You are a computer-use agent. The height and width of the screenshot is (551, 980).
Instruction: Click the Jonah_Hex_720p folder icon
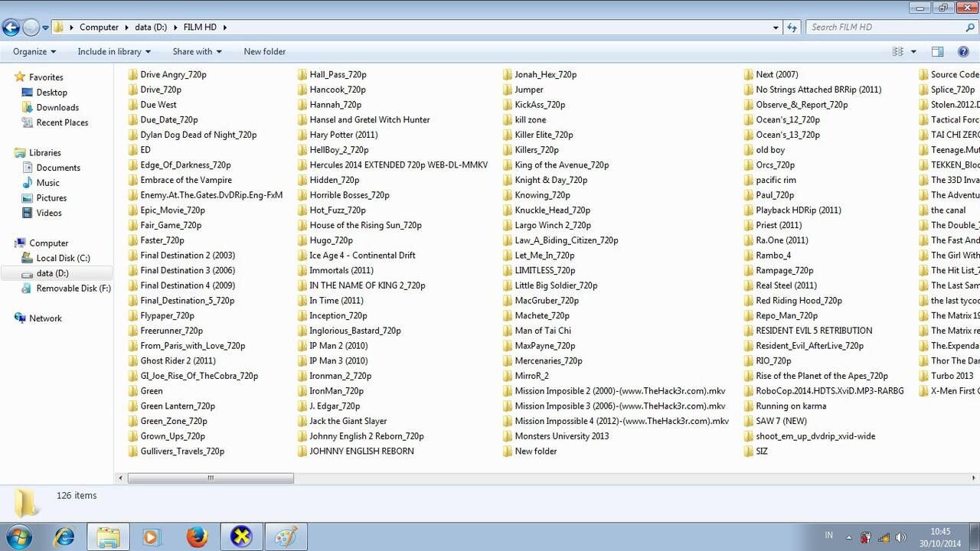point(508,75)
